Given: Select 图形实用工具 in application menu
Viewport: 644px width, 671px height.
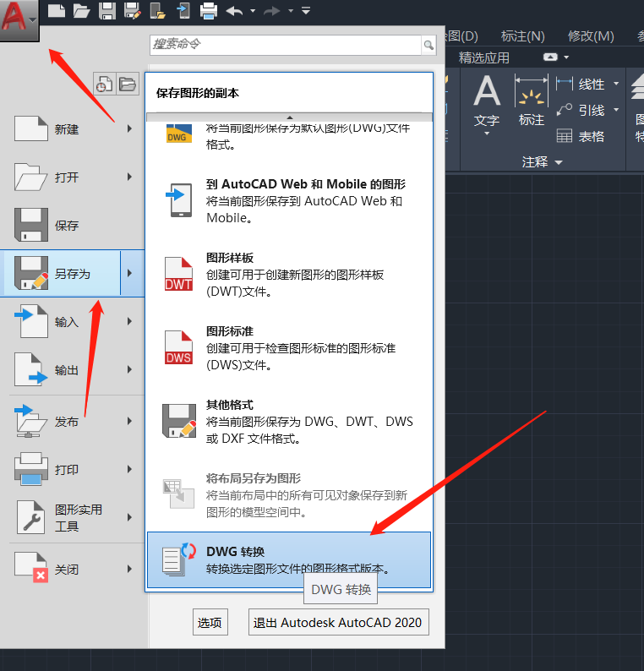Looking at the screenshot, I should [x=73, y=517].
